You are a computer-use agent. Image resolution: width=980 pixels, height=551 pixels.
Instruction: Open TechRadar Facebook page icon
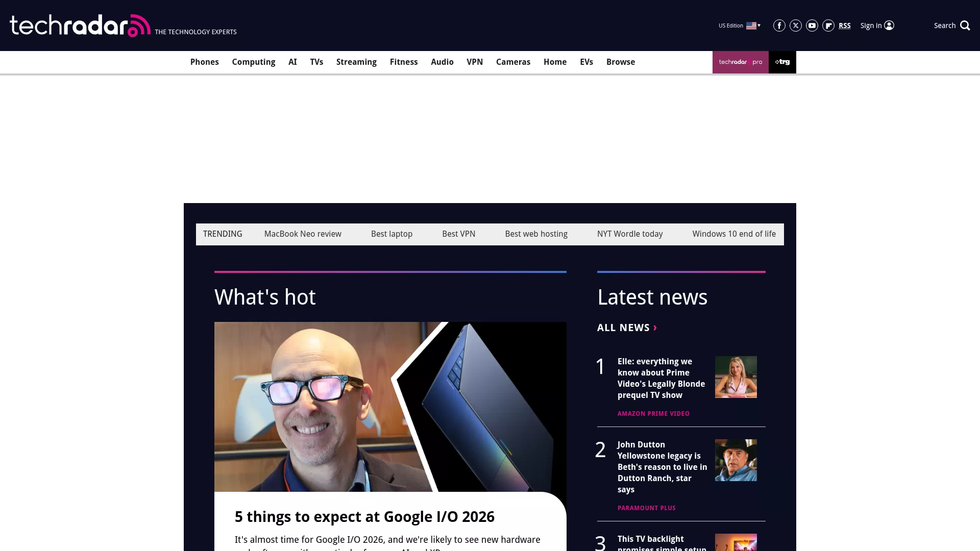(x=779, y=26)
